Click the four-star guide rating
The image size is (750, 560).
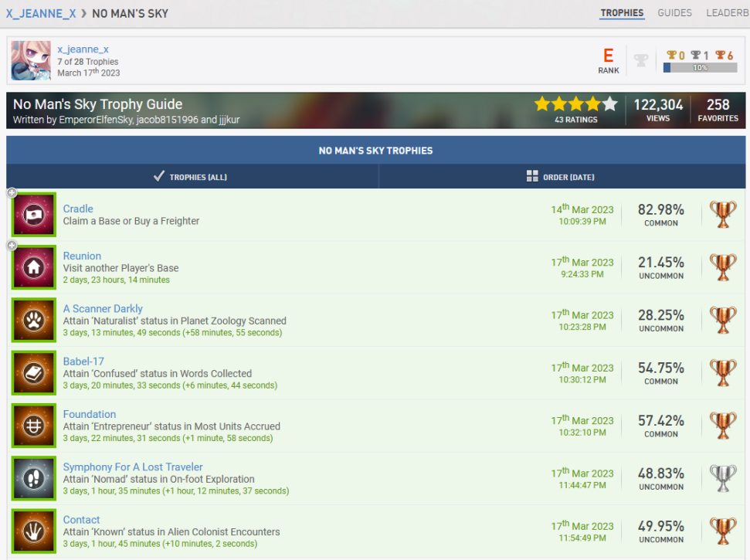point(575,104)
